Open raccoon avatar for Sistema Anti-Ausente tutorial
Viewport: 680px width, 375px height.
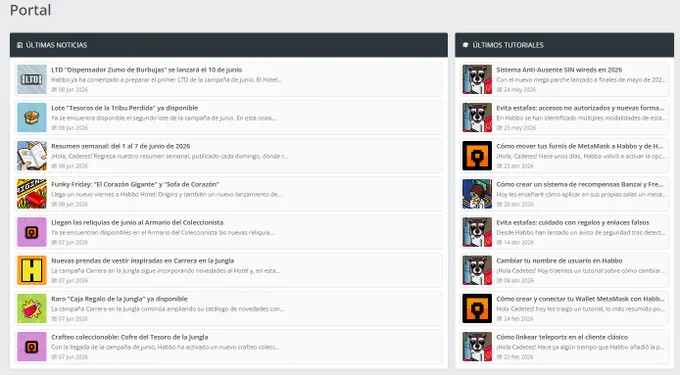click(477, 79)
